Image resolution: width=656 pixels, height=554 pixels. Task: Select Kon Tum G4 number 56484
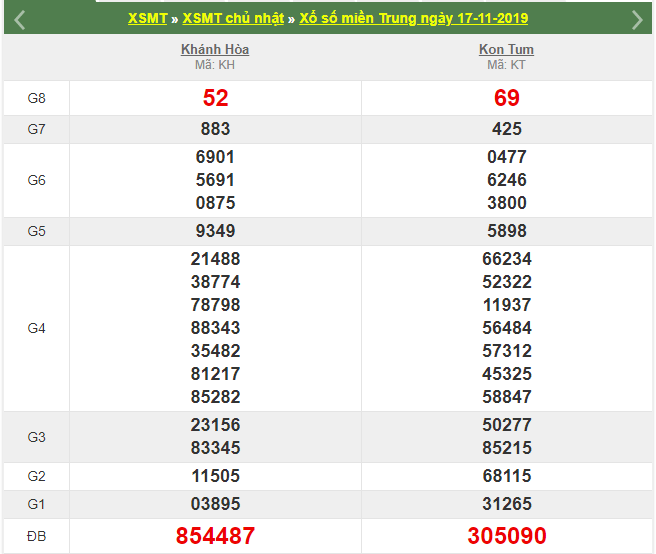click(x=507, y=328)
